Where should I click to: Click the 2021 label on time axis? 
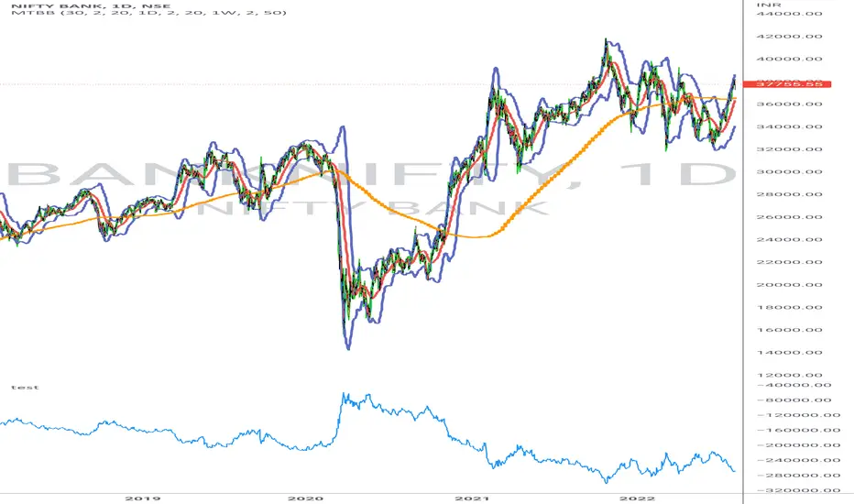472,499
